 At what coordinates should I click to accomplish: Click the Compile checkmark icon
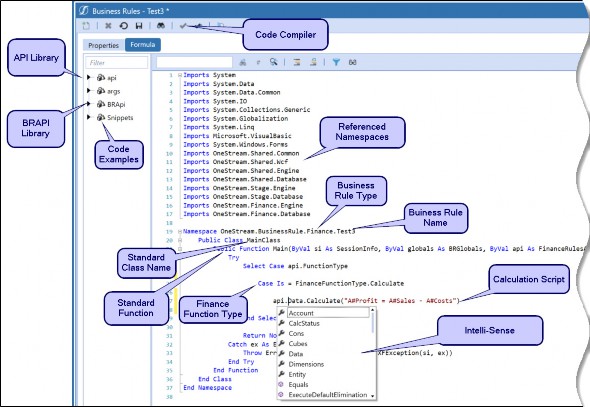pos(183,26)
